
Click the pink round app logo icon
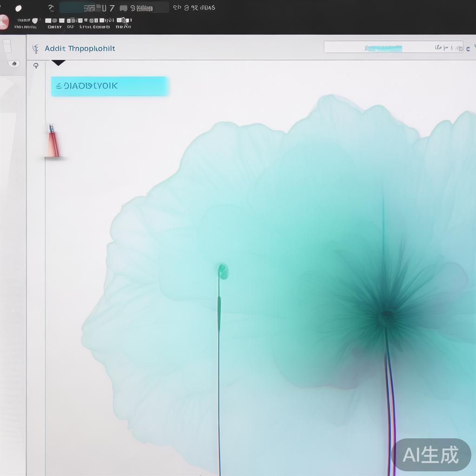click(x=4, y=22)
